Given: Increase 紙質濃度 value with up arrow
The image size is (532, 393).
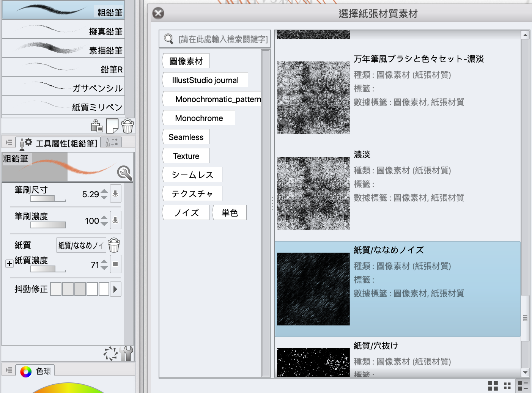Looking at the screenshot, I should click(104, 261).
